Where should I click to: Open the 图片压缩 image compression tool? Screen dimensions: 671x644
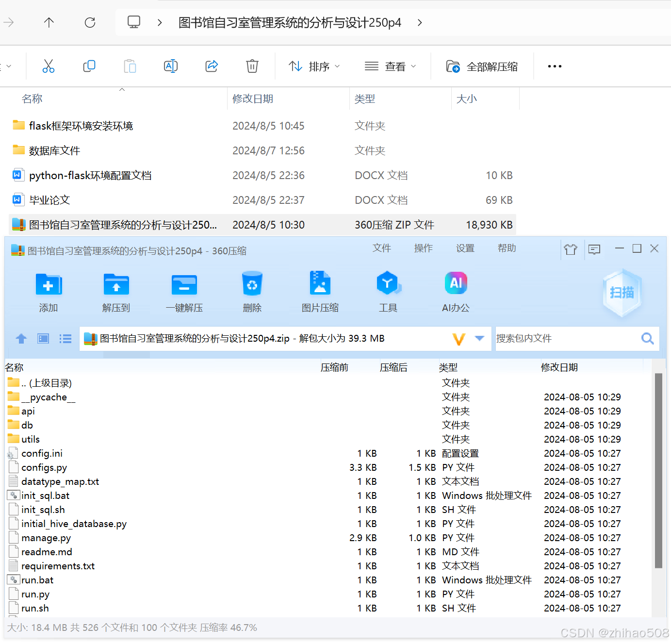(x=320, y=291)
